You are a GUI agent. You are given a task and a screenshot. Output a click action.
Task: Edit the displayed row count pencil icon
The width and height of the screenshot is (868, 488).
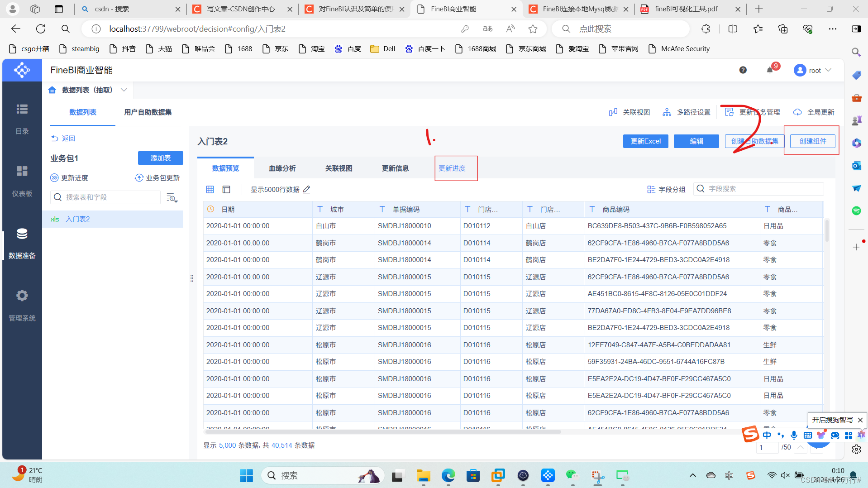pos(306,190)
